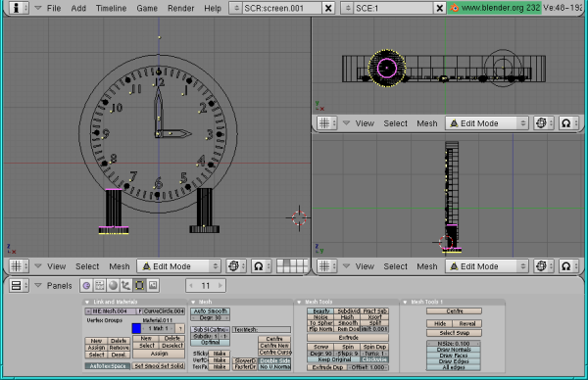Open the SCR:screen.001 screen selector
This screenshot has height=380, width=588.
tap(276, 8)
